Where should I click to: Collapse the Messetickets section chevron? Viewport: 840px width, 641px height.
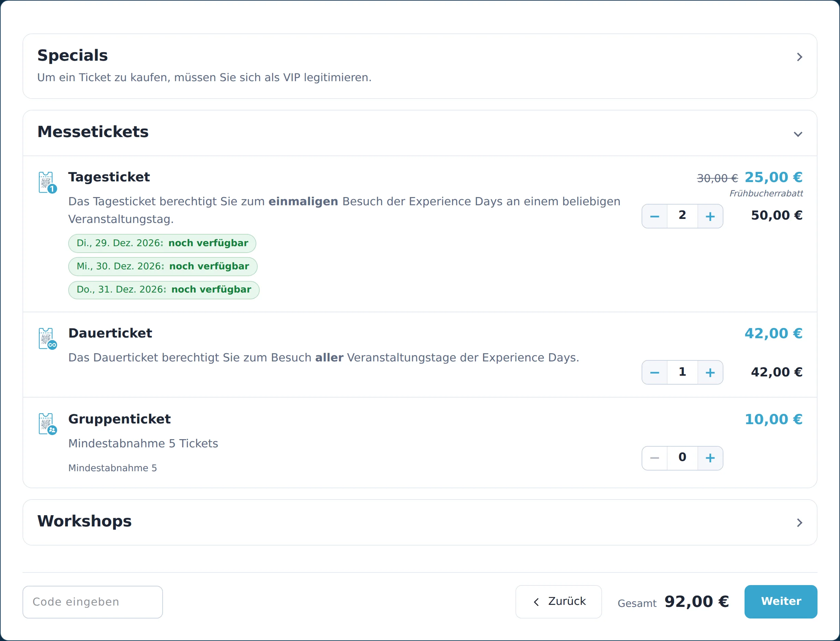[798, 134]
